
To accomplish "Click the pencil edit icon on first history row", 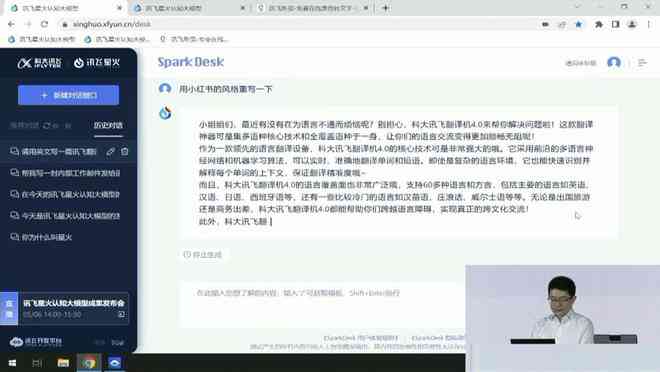I will 110,152.
